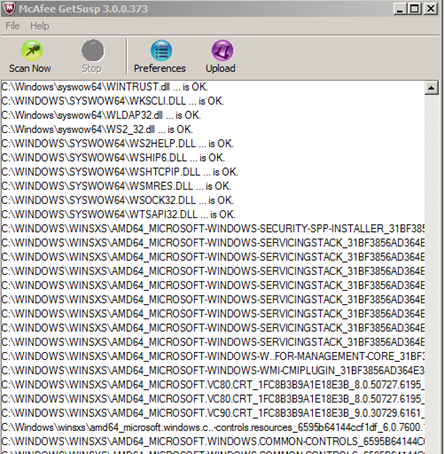Click the McAfee GetSusp 3.0.0.373 title text
The width and height of the screenshot is (445, 454).
[x=83, y=9]
